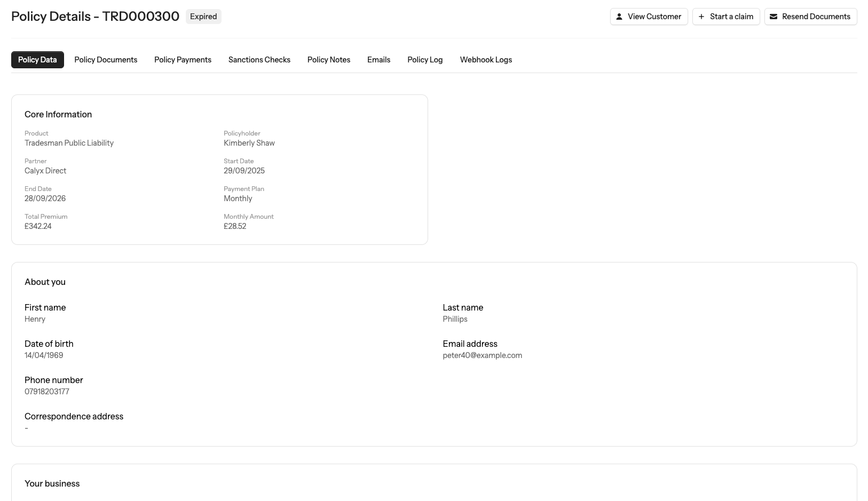Image resolution: width=868 pixels, height=501 pixels.
Task: Click the first name value Henry
Action: point(35,319)
